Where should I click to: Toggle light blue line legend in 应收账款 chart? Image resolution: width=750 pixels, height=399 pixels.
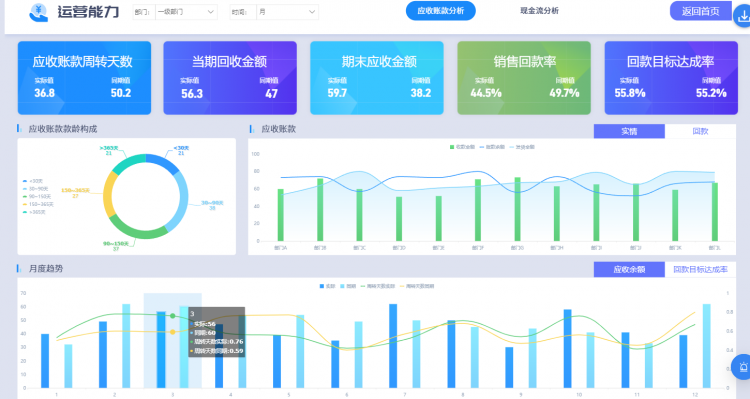tap(522, 147)
